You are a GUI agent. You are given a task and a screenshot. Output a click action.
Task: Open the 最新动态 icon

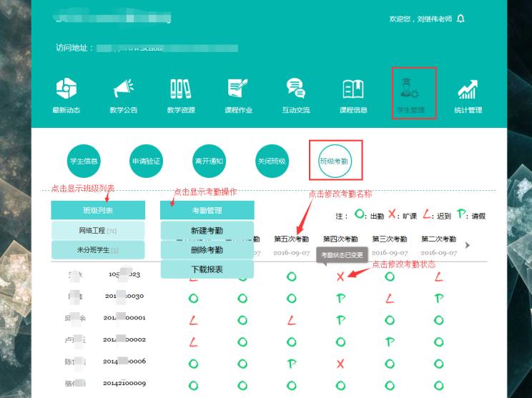point(66,89)
